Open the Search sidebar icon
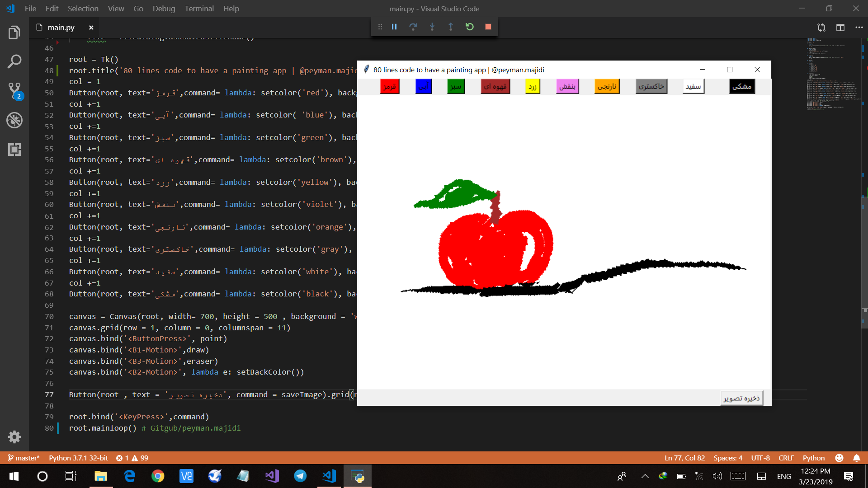This screenshot has width=868, height=488. pyautogui.click(x=14, y=61)
